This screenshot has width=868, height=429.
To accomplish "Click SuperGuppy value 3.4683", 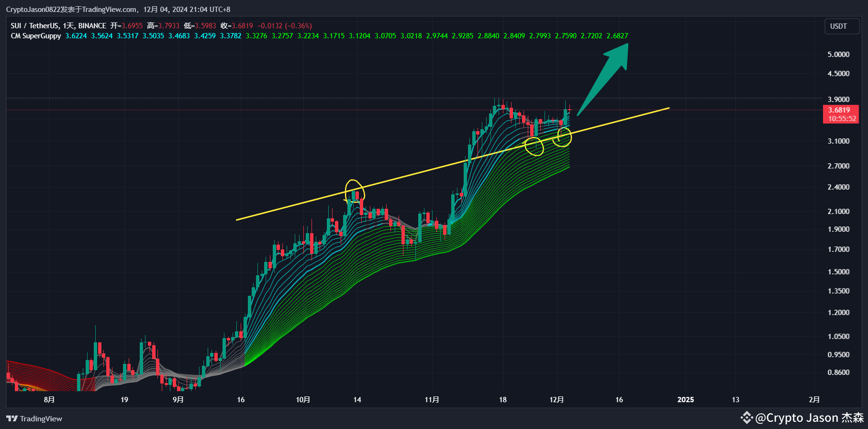I will 179,36.
